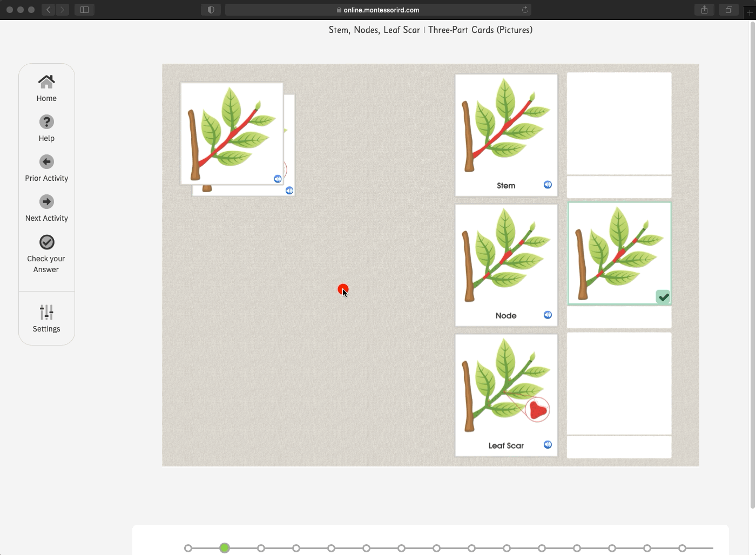Open the Safari share button

[704, 10]
